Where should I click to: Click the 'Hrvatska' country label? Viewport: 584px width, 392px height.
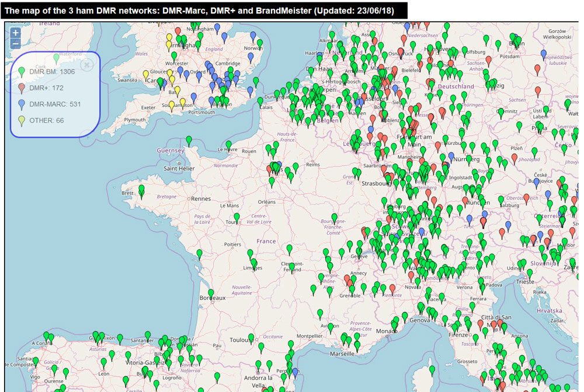pos(550,311)
